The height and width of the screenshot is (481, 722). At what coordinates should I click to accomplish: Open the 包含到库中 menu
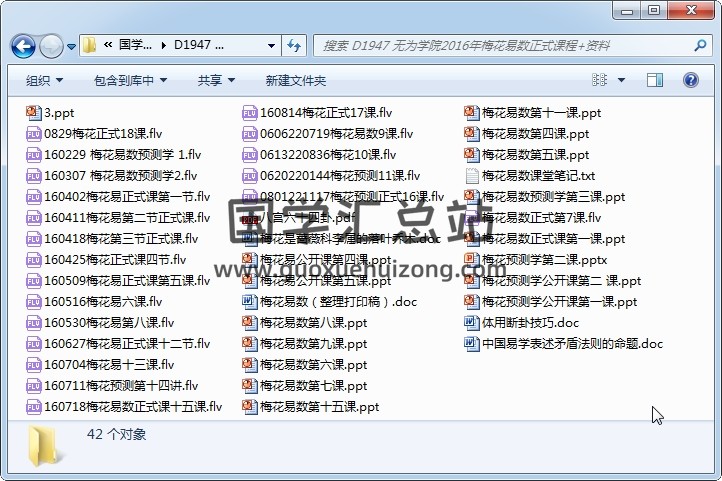coord(130,80)
